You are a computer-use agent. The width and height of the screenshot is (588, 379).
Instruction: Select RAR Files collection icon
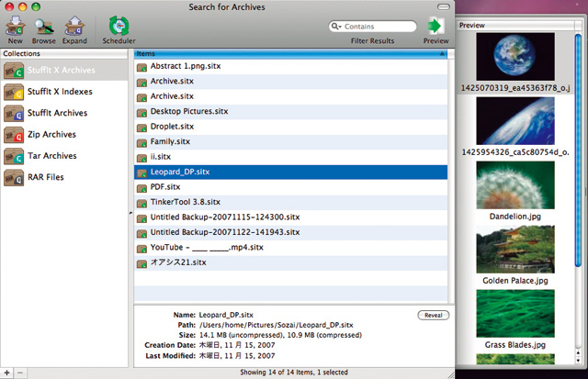pos(14,177)
